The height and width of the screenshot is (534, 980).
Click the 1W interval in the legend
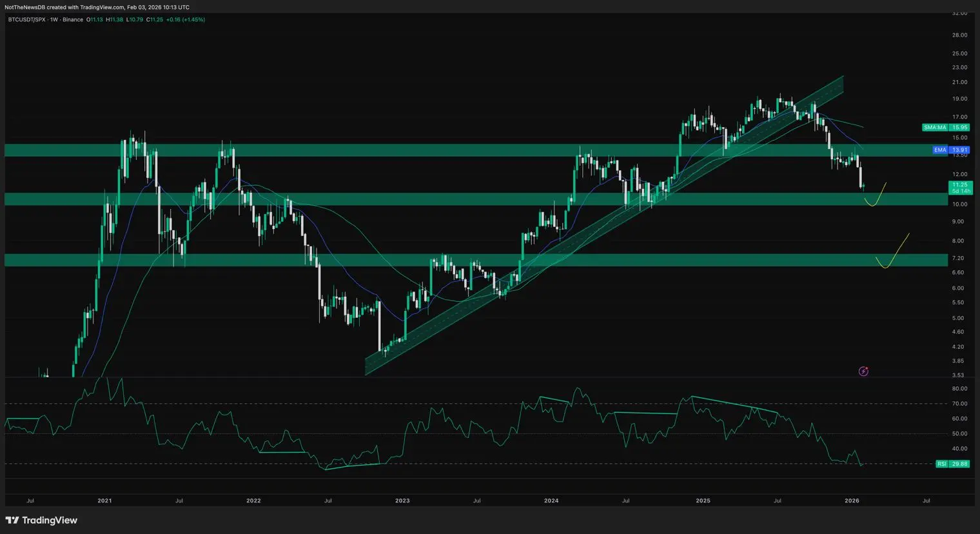[x=54, y=20]
